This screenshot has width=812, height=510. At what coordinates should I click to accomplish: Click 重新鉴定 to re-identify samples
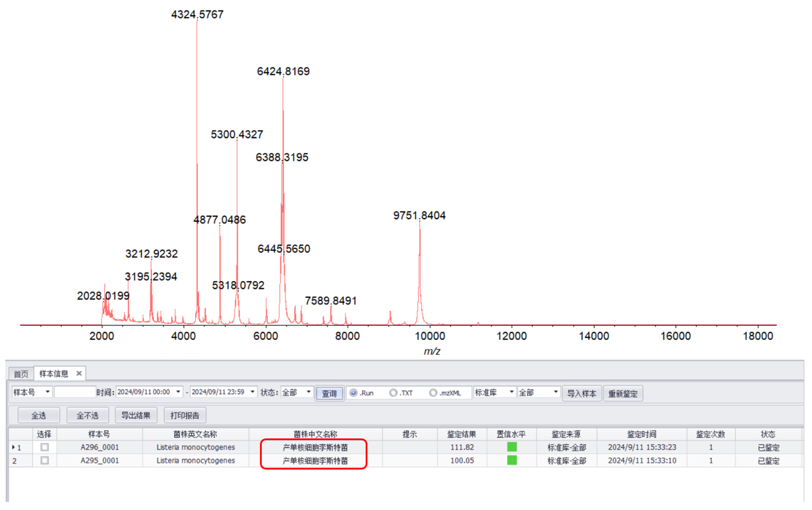click(x=623, y=393)
